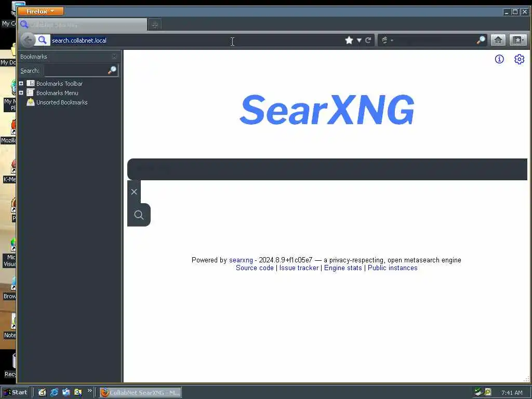The width and height of the screenshot is (532, 399).
Task: Click the first system tray icon
Action: coord(478,392)
